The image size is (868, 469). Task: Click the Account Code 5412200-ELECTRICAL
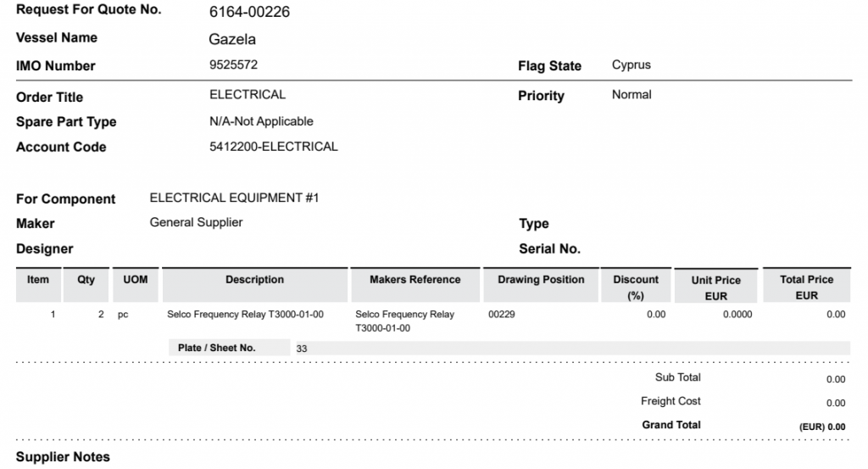pos(274,147)
